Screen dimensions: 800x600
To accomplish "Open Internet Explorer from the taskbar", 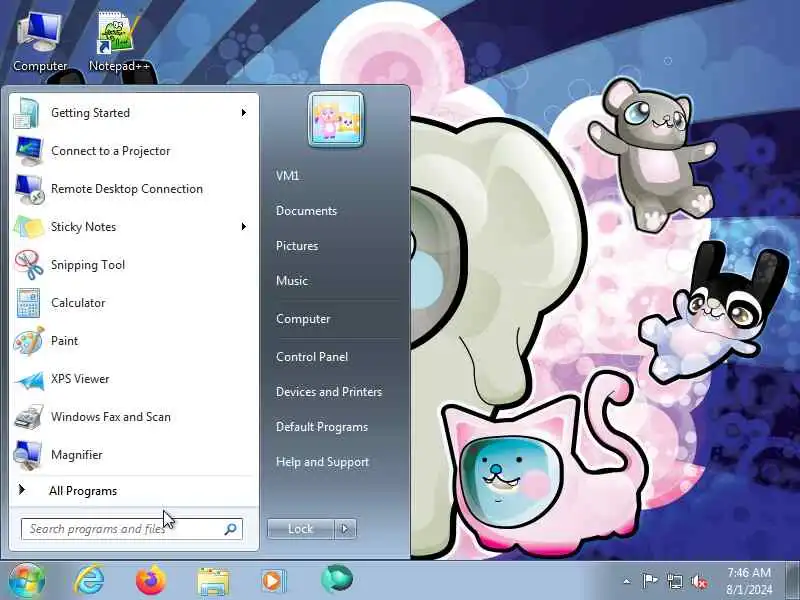I will [x=89, y=580].
